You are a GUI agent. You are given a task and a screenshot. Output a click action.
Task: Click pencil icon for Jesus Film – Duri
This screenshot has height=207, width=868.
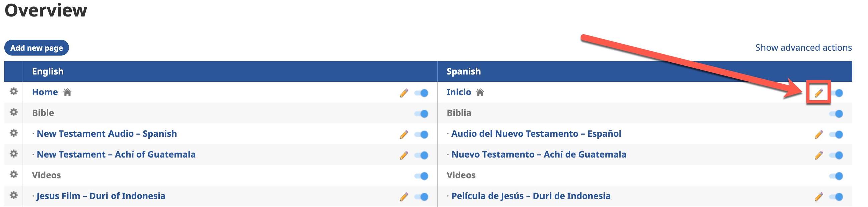point(404,197)
